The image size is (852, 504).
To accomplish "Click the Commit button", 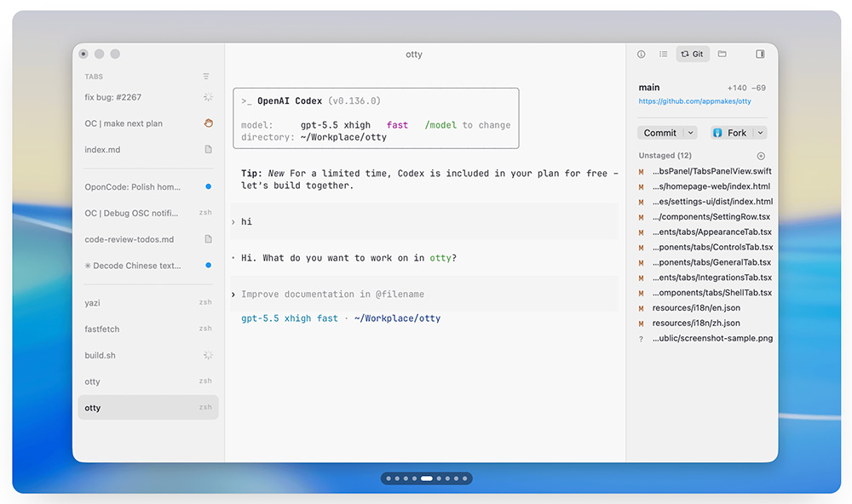I will [660, 133].
